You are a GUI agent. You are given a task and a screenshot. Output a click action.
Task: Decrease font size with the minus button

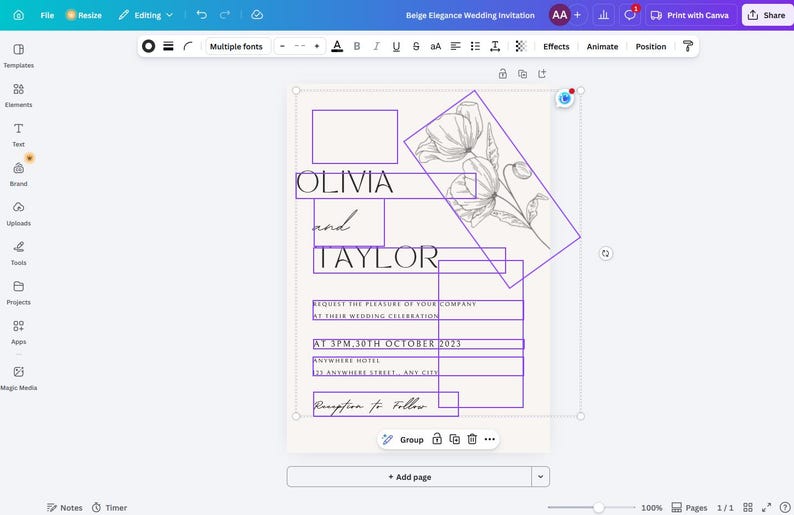pyautogui.click(x=283, y=46)
